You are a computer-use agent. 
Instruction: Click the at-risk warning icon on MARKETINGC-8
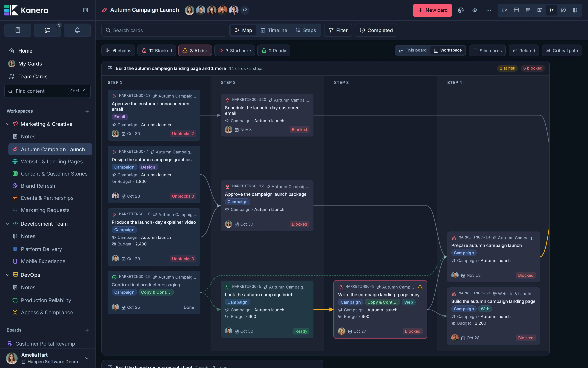[420, 287]
